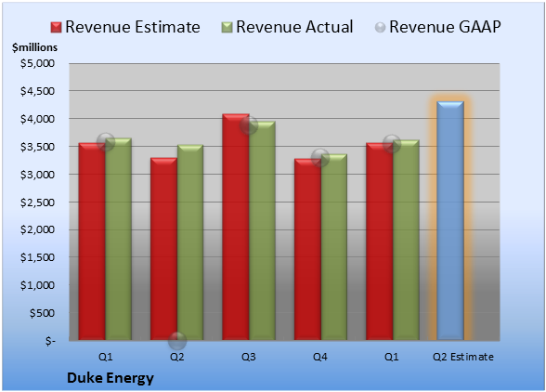This screenshot has width=546, height=392.
Task: Select the green Q3 revenue actual bar
Action: (262, 230)
